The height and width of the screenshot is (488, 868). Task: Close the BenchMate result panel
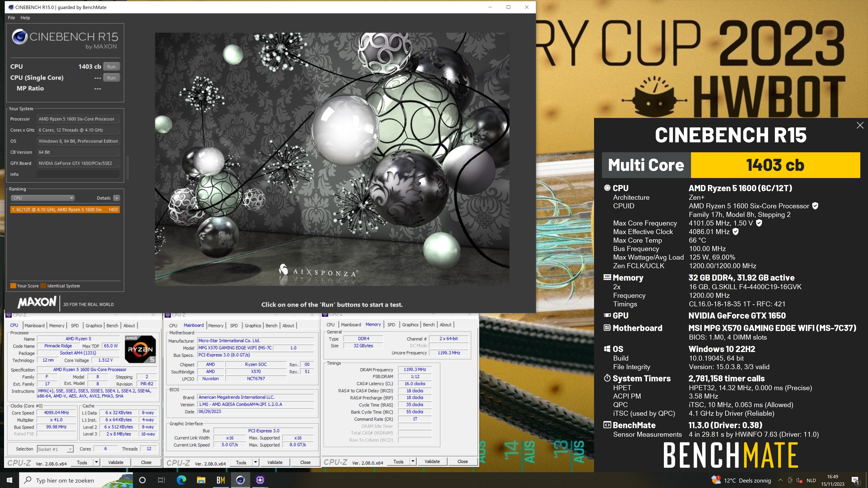[x=860, y=125]
